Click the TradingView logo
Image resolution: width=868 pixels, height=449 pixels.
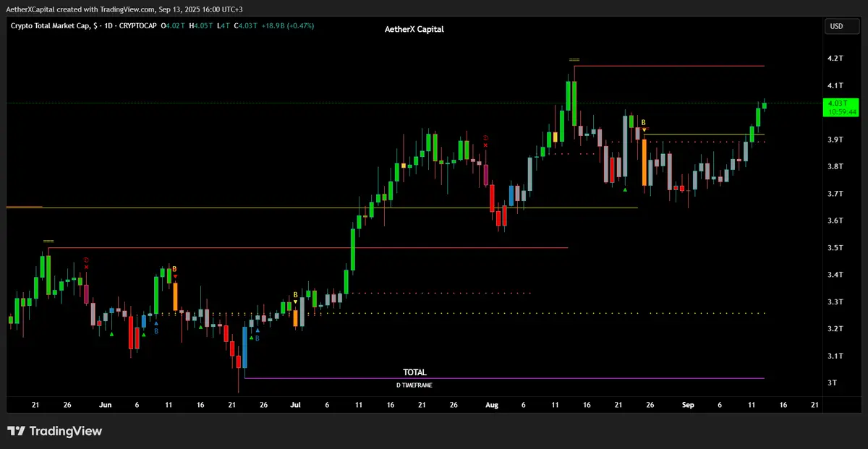click(54, 431)
